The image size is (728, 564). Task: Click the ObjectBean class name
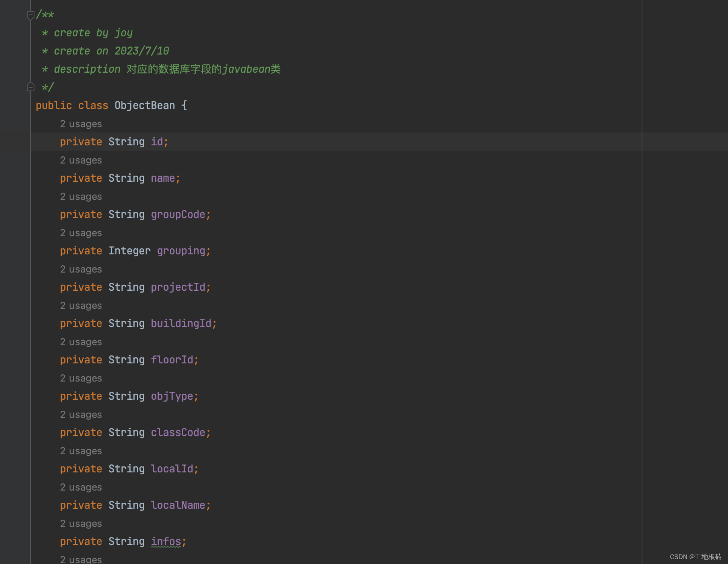pyautogui.click(x=145, y=105)
